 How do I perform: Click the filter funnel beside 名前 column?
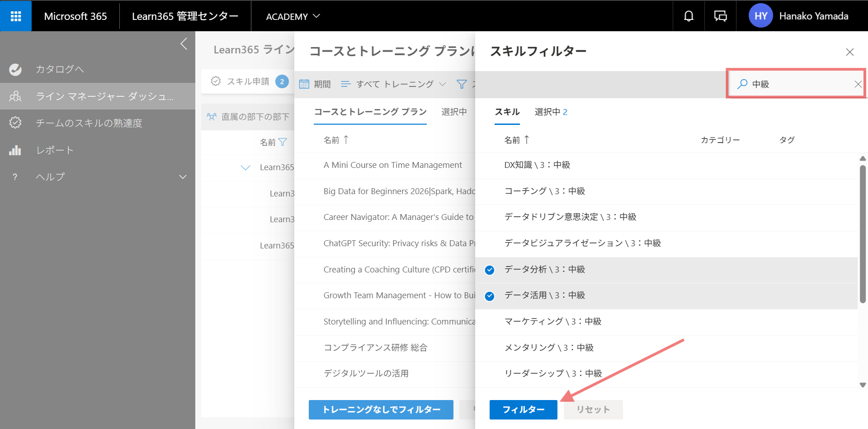283,142
